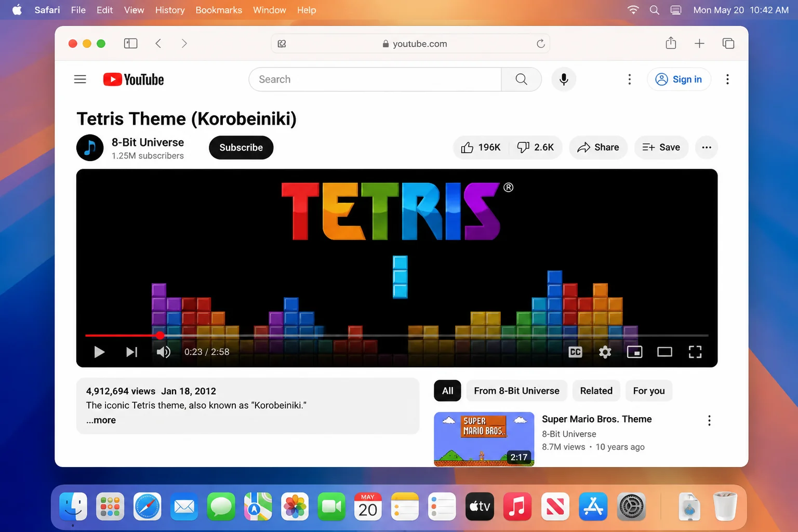
Task: Start voice search with microphone icon
Action: 564,79
